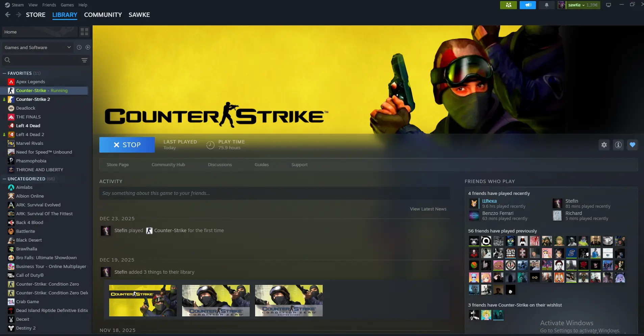The width and height of the screenshot is (644, 336).
Task: Open the SAWKE profile tab
Action: [139, 15]
